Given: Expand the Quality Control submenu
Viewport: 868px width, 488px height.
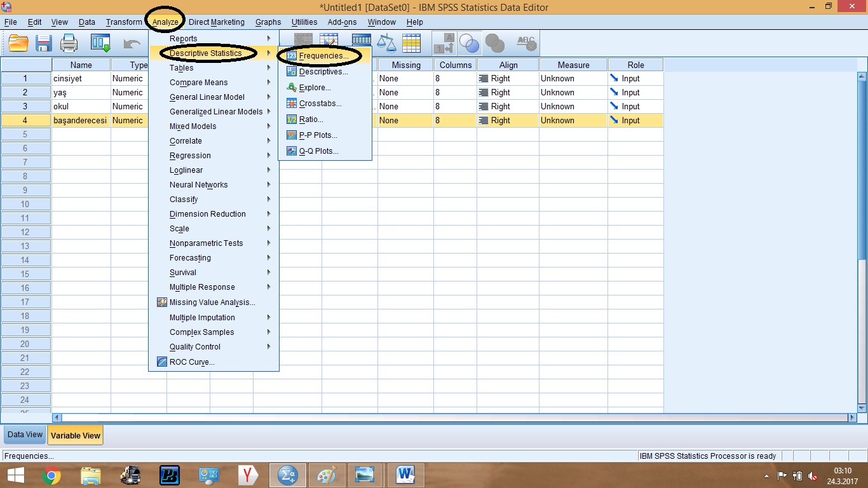Looking at the screenshot, I should (214, 347).
